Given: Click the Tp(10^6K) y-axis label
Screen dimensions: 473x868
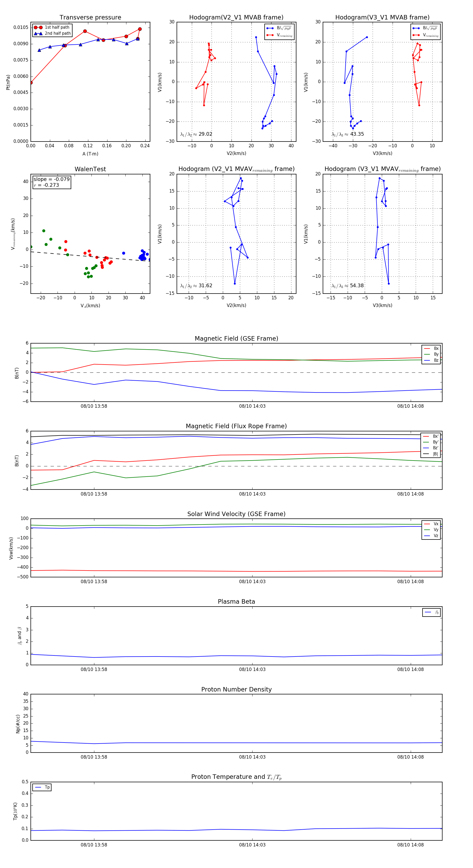Looking at the screenshot, I should coord(15,811).
